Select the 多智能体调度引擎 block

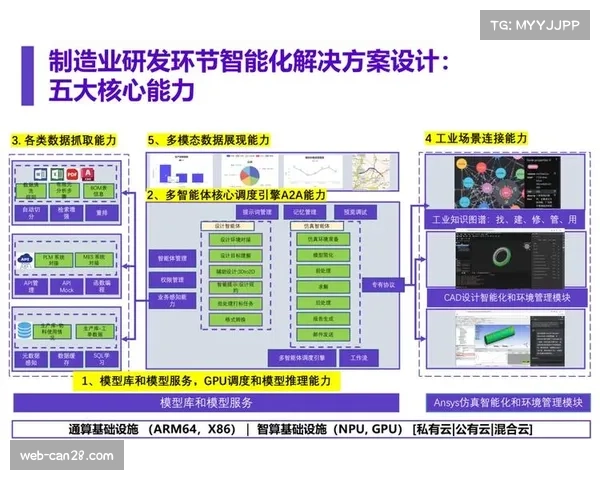pyautogui.click(x=302, y=358)
